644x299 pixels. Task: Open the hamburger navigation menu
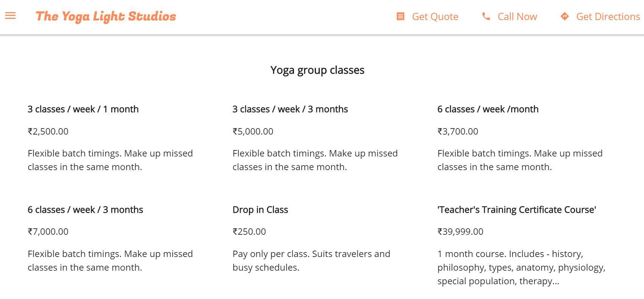11,16
